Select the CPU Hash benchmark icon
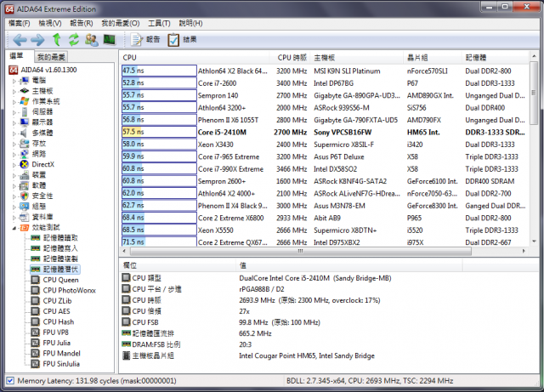Viewport: 544px width, 392px height. click(35, 322)
